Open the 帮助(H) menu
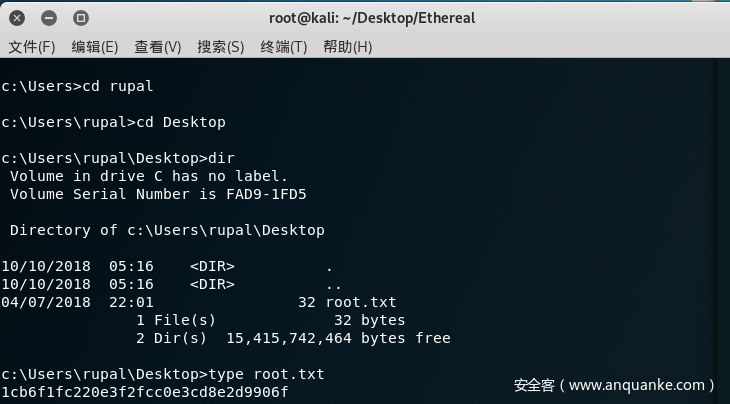This screenshot has width=730, height=404. [347, 47]
